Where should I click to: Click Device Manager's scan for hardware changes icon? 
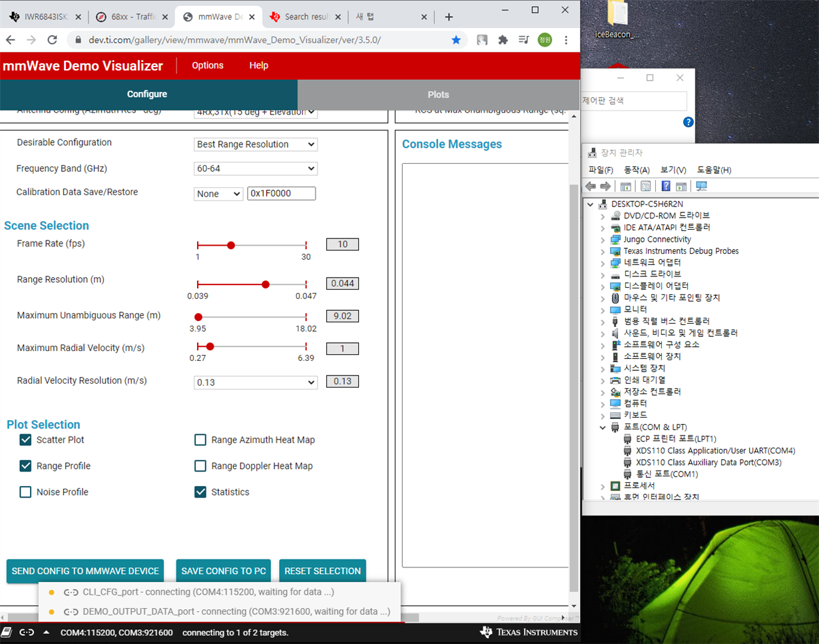tap(700, 186)
